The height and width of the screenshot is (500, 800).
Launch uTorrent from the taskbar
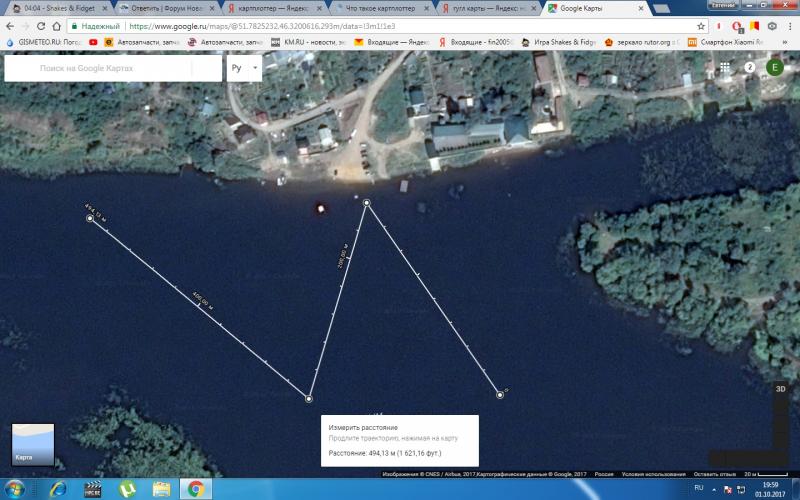(128, 488)
